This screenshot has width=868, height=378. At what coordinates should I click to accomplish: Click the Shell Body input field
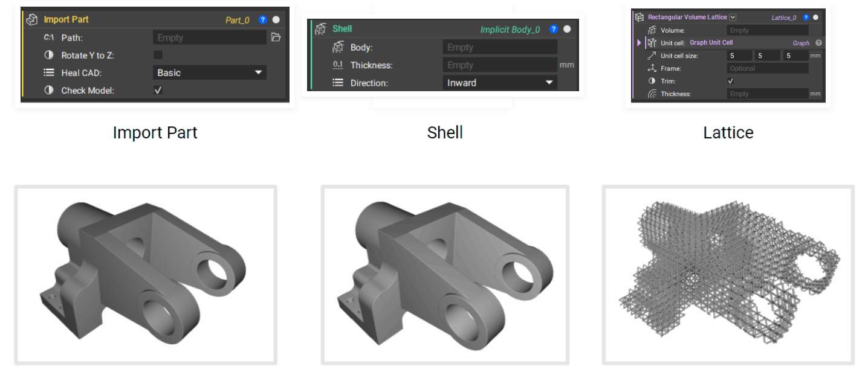499,47
